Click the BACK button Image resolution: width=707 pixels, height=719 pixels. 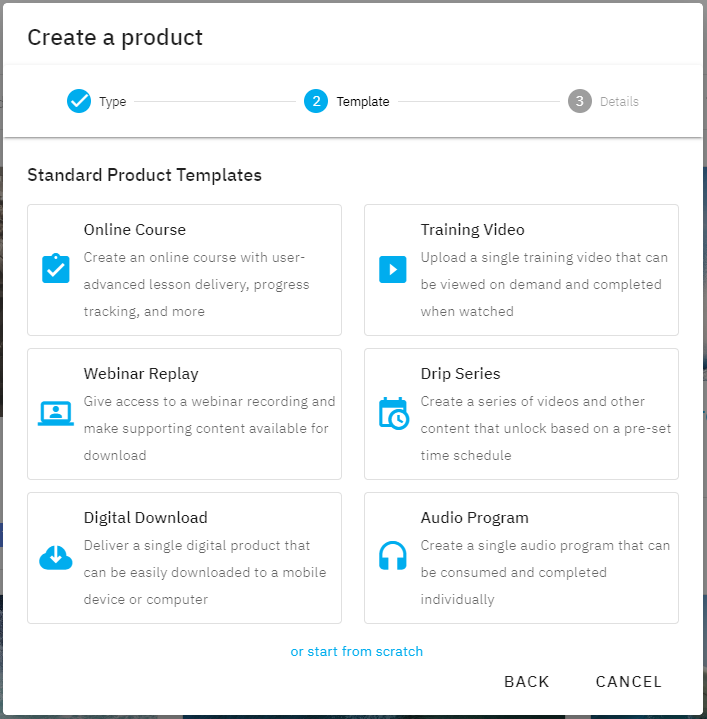pyautogui.click(x=527, y=682)
